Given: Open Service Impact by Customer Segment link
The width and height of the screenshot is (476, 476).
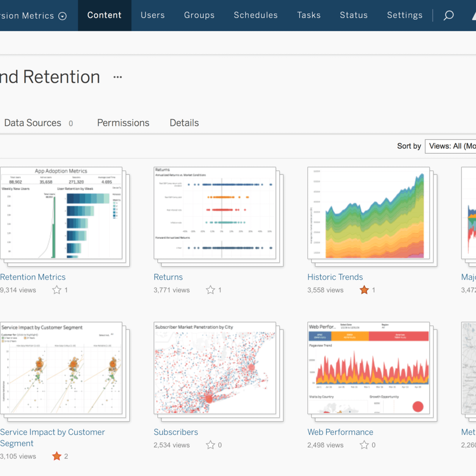Looking at the screenshot, I should (52, 438).
